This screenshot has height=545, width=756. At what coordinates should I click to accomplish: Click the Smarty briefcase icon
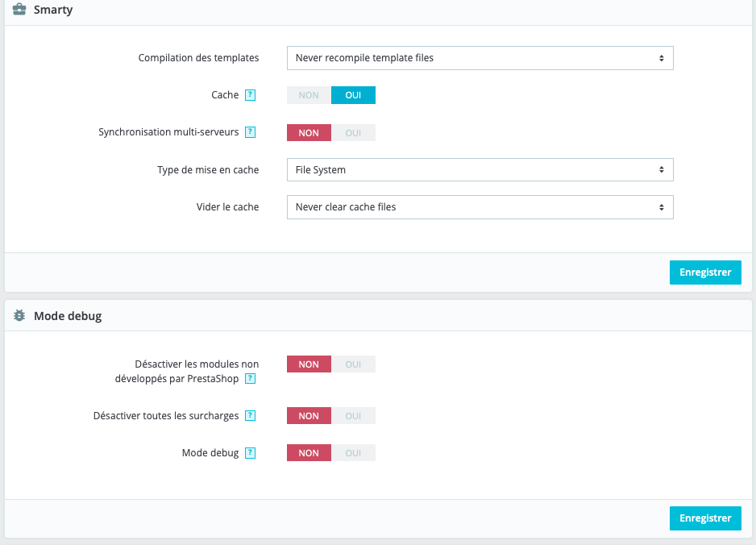19,10
